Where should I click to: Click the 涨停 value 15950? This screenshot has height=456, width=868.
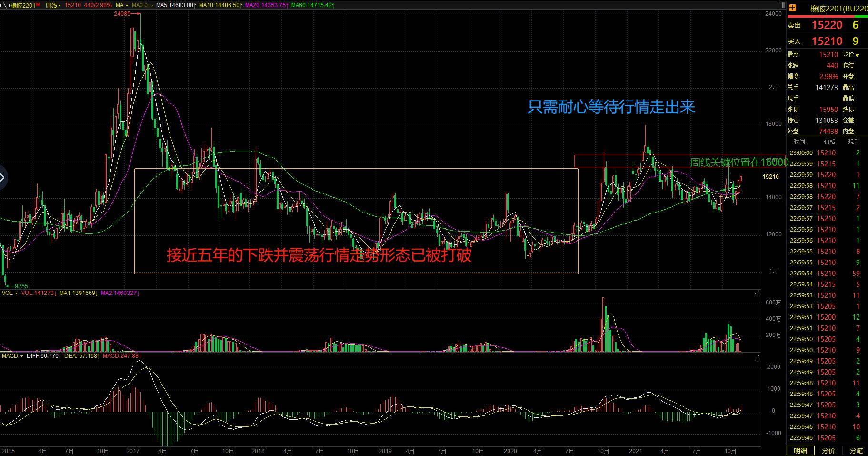coord(828,110)
